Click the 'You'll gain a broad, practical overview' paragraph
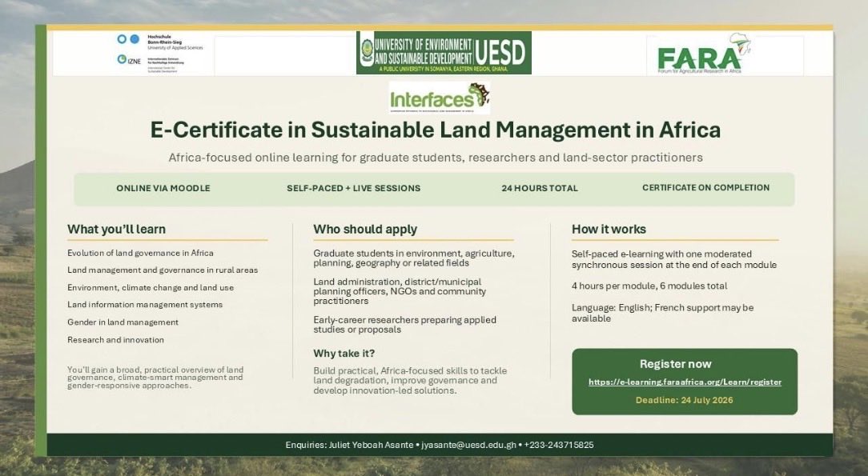868x476 pixels. point(155,378)
